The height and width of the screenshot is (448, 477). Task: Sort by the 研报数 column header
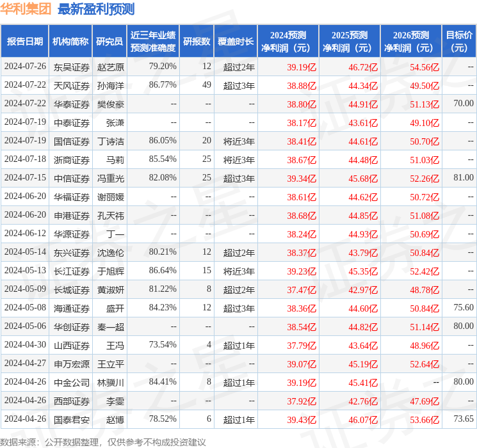[x=196, y=42]
